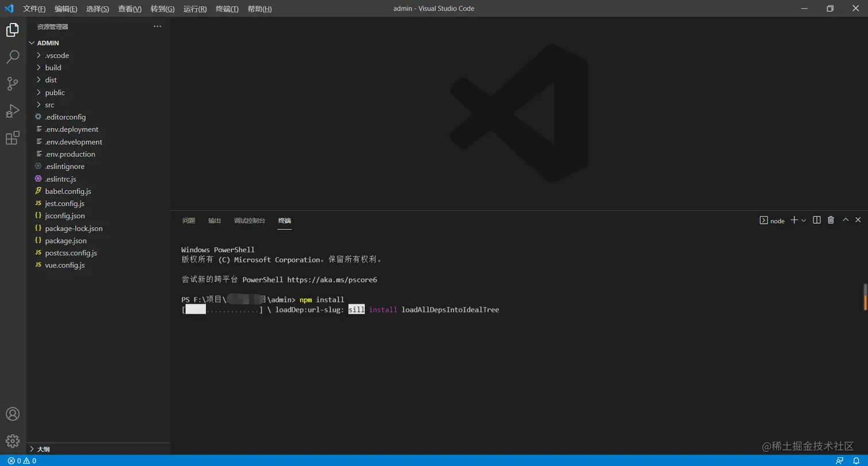Open the Extensions view
The height and width of the screenshot is (466, 868).
(x=12, y=138)
